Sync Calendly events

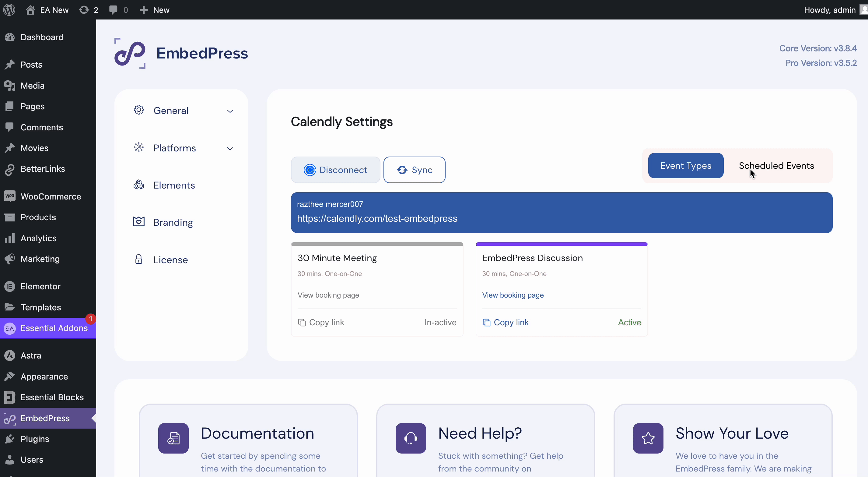pos(414,170)
